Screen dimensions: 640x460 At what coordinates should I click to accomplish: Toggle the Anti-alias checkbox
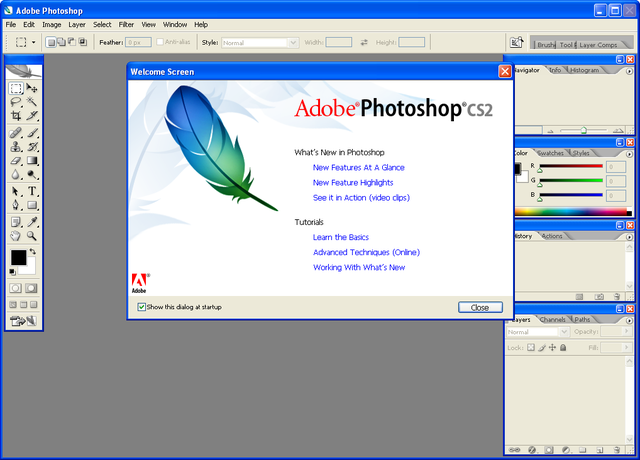[x=160, y=42]
